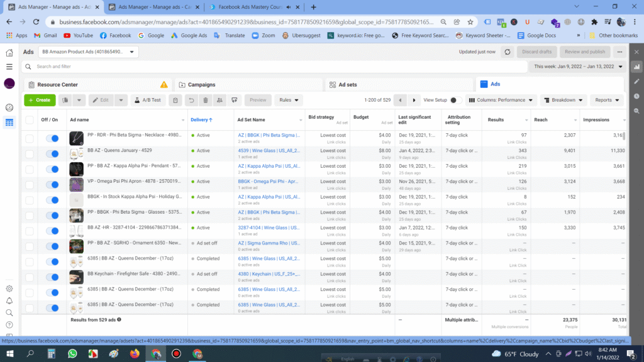Open the edit pencil on right rail
This screenshot has width=644, height=362.
636,81
